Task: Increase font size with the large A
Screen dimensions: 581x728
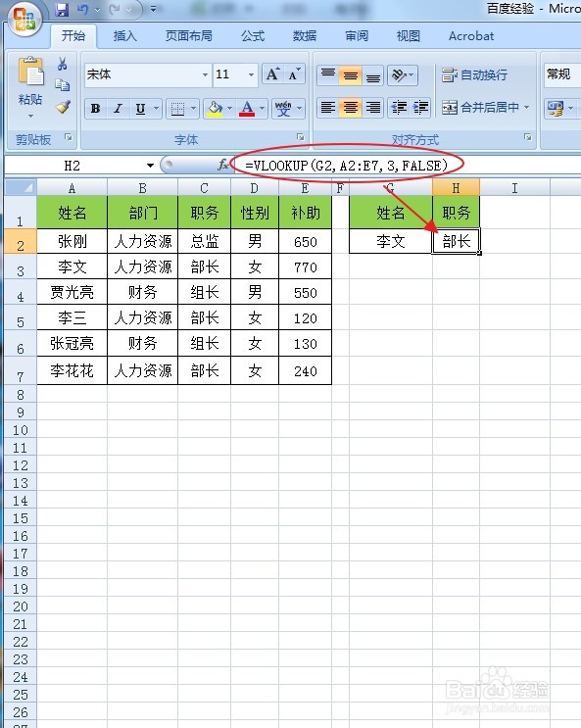Action: click(x=272, y=74)
